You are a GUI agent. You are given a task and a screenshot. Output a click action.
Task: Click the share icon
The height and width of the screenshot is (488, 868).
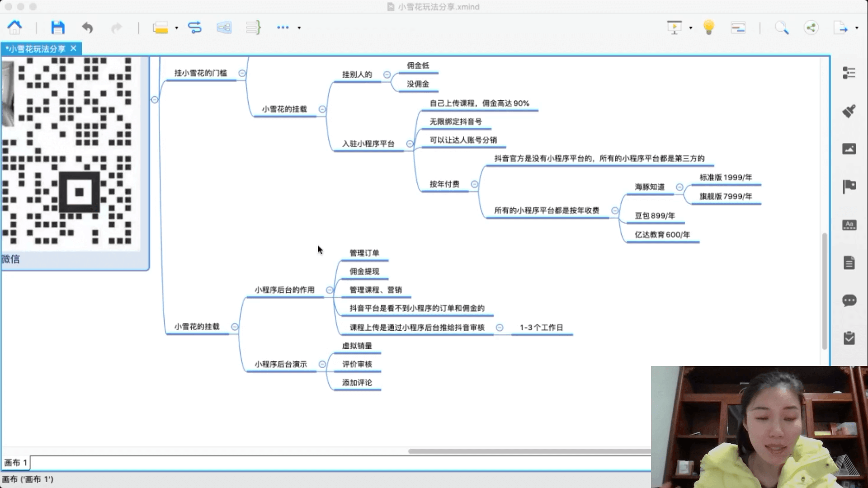coord(811,28)
